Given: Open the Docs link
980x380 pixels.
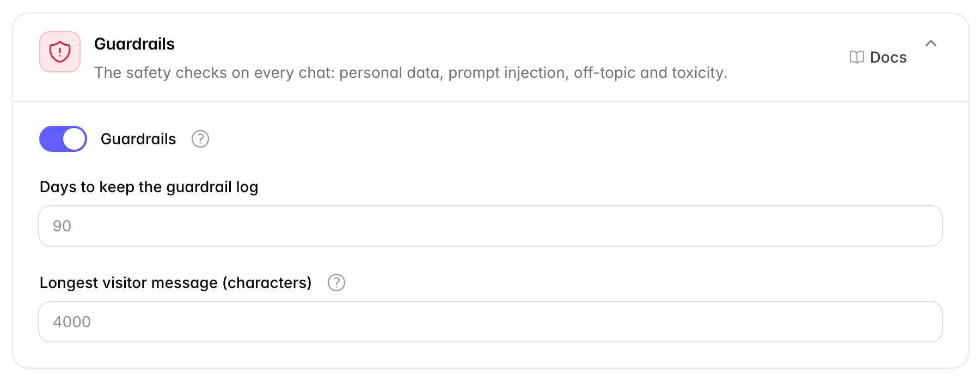Looking at the screenshot, I should pos(878,57).
